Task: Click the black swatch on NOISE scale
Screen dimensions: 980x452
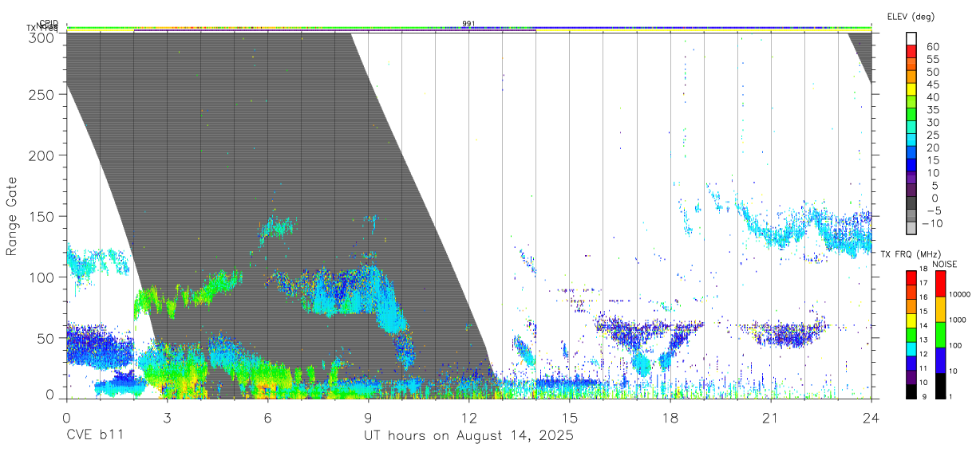Action: point(939,386)
